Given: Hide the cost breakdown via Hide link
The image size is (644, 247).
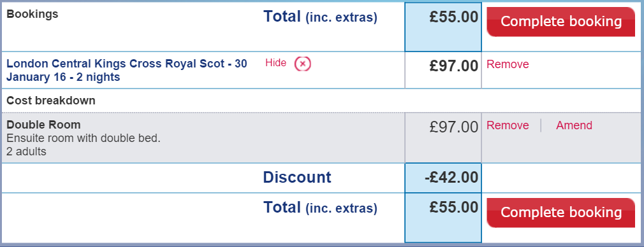Looking at the screenshot, I should click(275, 63).
